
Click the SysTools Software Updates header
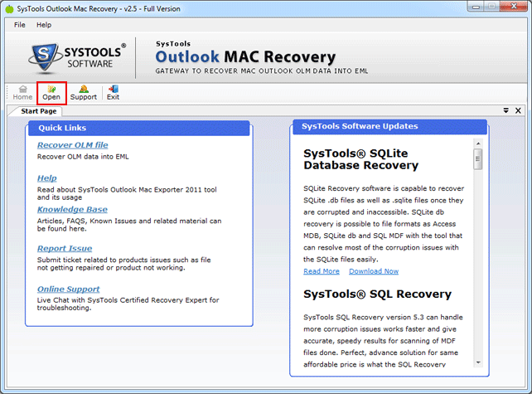[x=389, y=127]
